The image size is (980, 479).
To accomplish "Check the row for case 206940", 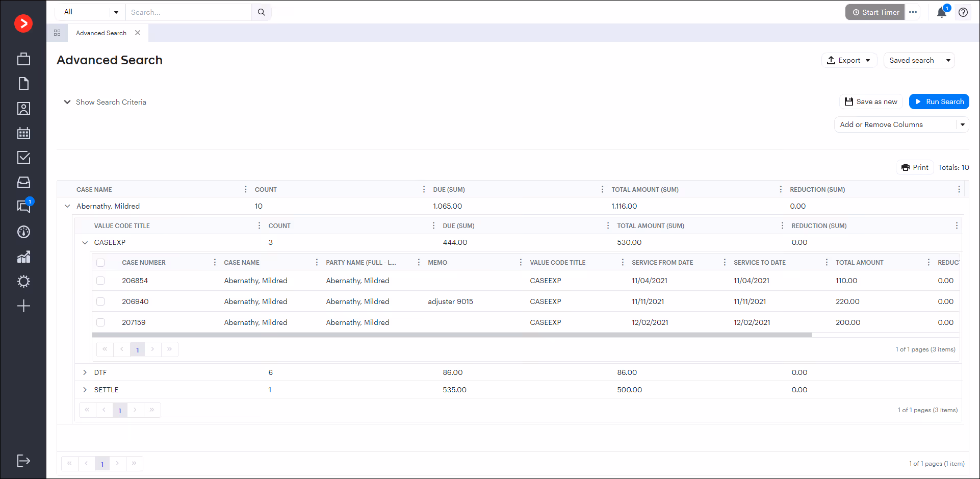I will (100, 301).
